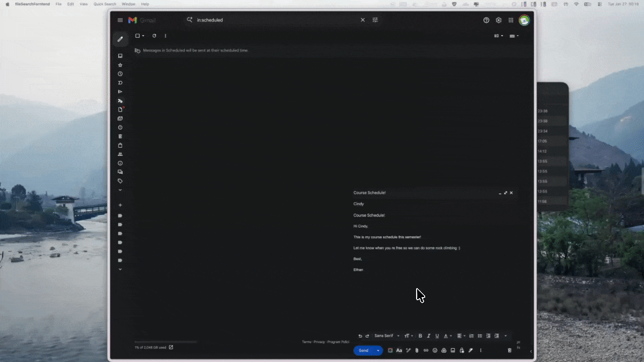
Task: Open the Sans Serif font dropdown
Action: coord(385,335)
